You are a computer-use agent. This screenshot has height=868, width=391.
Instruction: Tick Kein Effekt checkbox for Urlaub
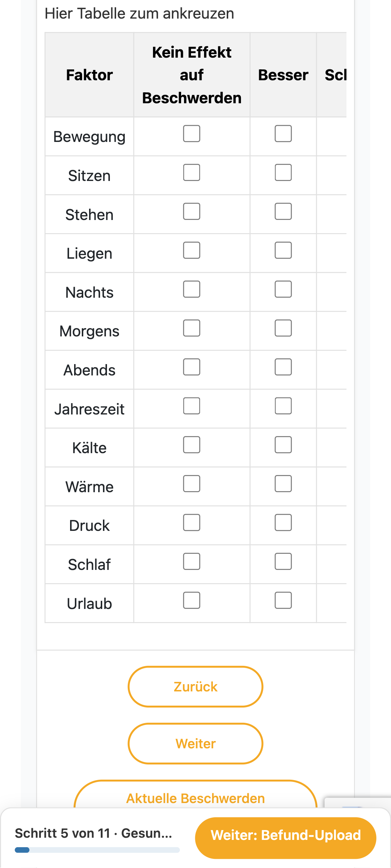(192, 601)
